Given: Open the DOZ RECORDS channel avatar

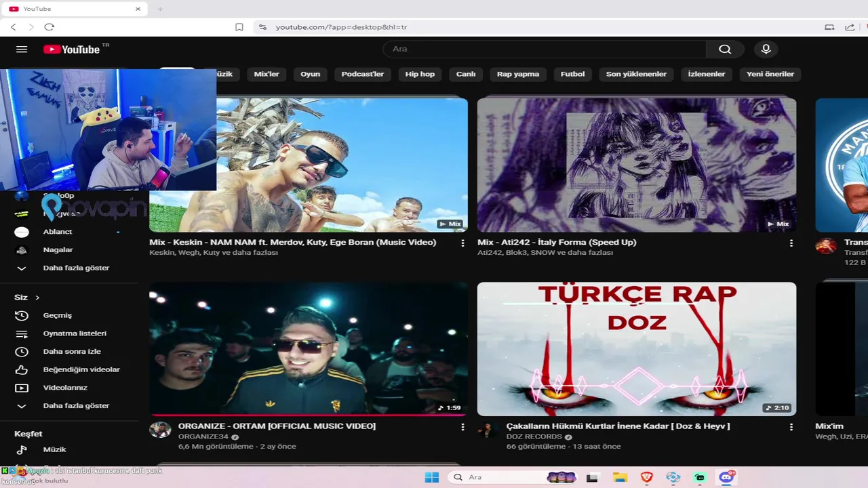Looking at the screenshot, I should (x=488, y=430).
